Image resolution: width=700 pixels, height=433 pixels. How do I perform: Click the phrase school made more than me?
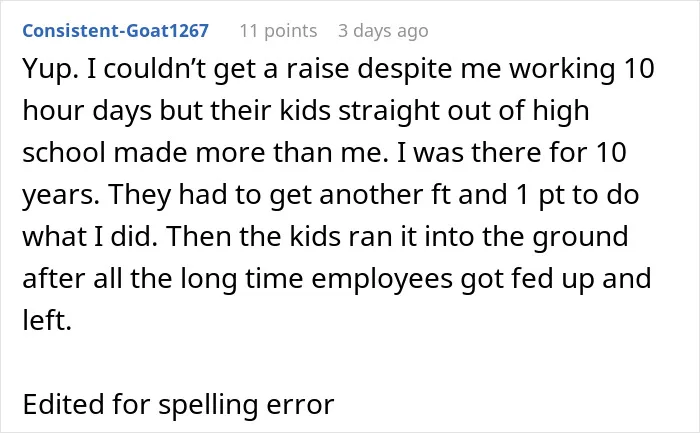[204, 153]
